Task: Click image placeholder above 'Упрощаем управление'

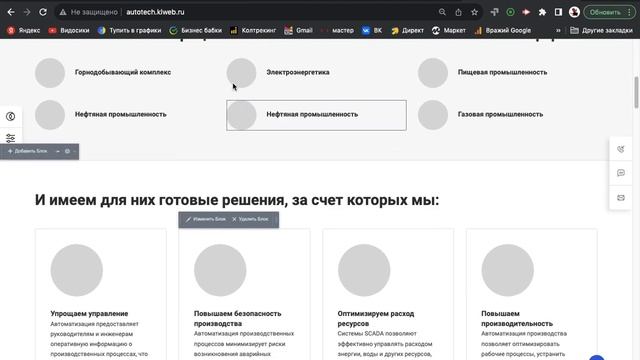Action: (x=77, y=270)
